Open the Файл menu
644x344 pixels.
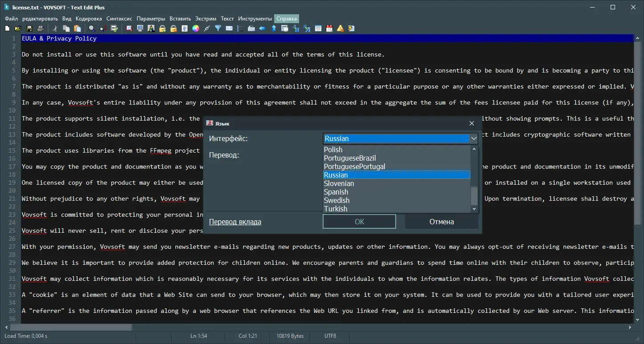[12, 19]
